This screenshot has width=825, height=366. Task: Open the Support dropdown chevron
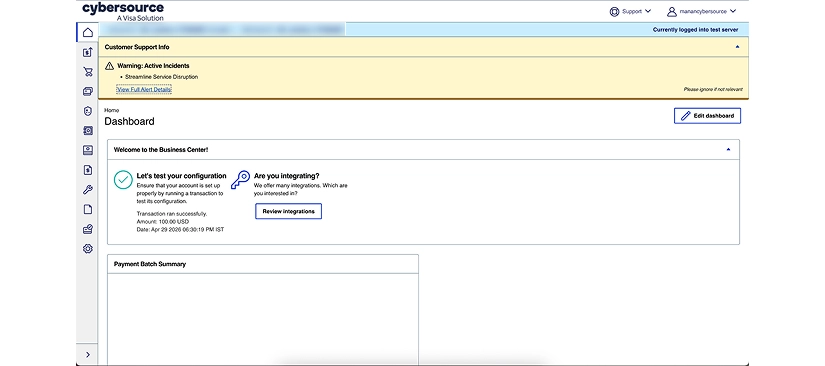[648, 11]
